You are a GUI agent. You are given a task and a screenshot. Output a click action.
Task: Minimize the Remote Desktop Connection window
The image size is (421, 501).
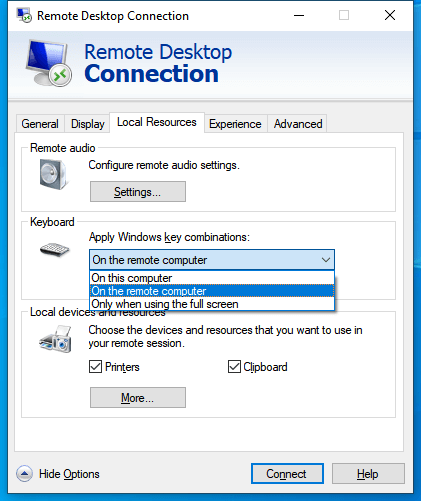point(299,15)
